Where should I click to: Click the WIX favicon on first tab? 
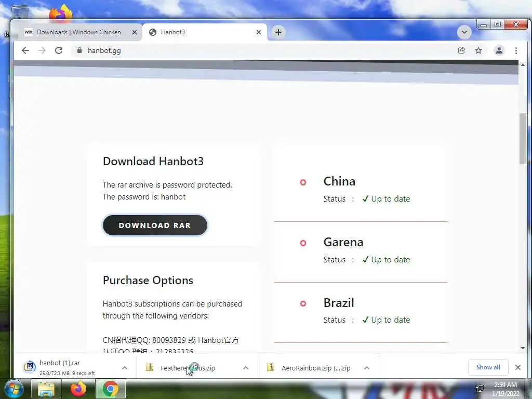pos(29,32)
